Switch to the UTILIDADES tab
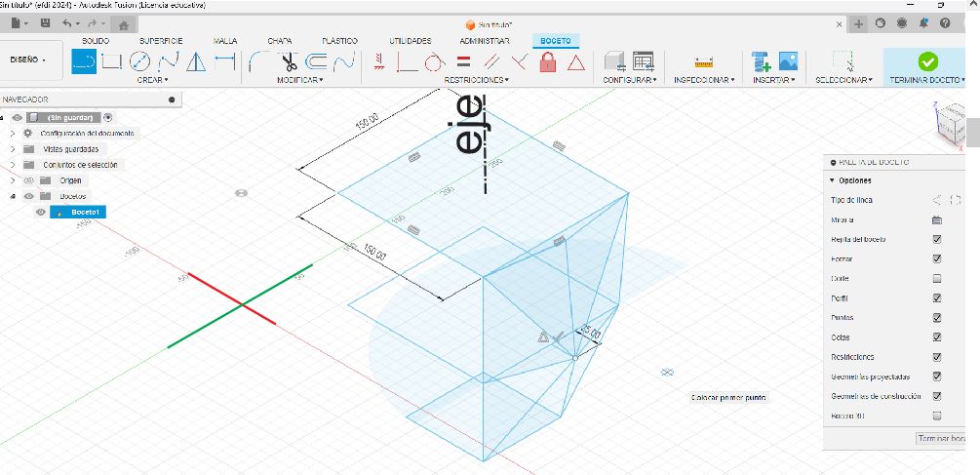Image resolution: width=980 pixels, height=475 pixels. [x=410, y=41]
